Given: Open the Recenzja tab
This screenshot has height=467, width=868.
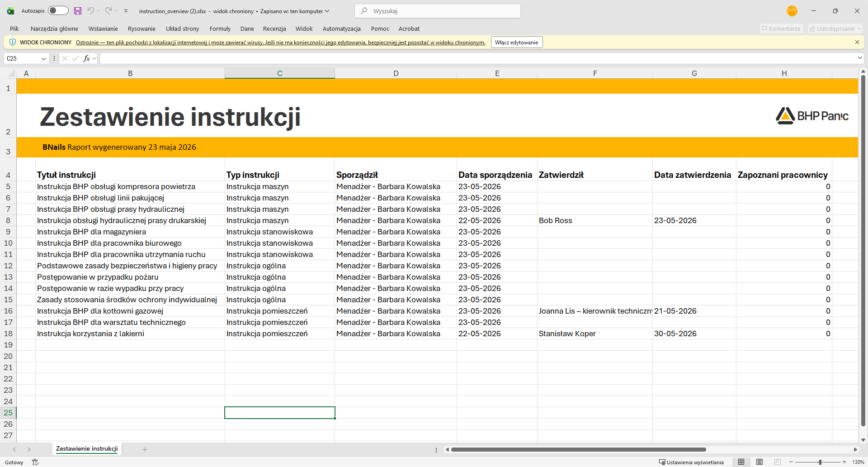Looking at the screenshot, I should point(274,29).
